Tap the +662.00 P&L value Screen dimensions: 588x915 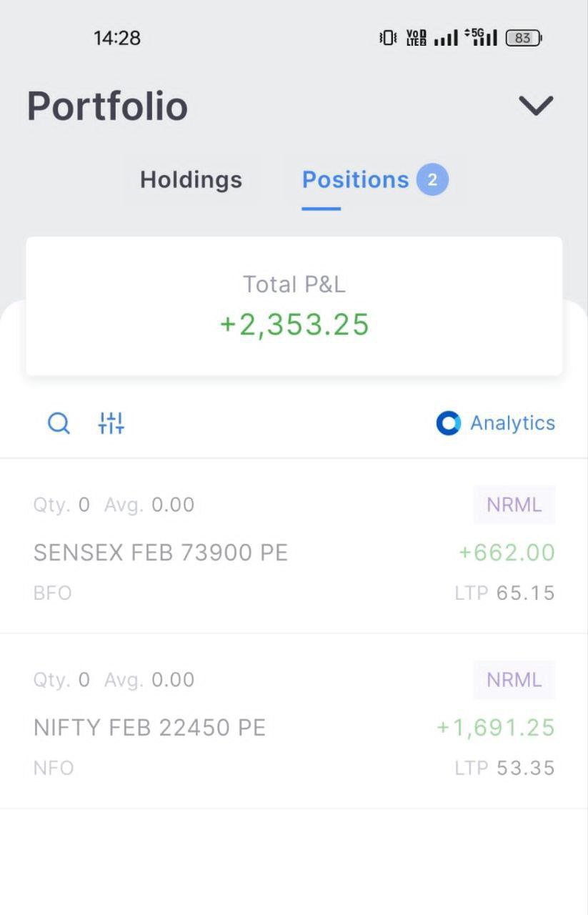507,553
